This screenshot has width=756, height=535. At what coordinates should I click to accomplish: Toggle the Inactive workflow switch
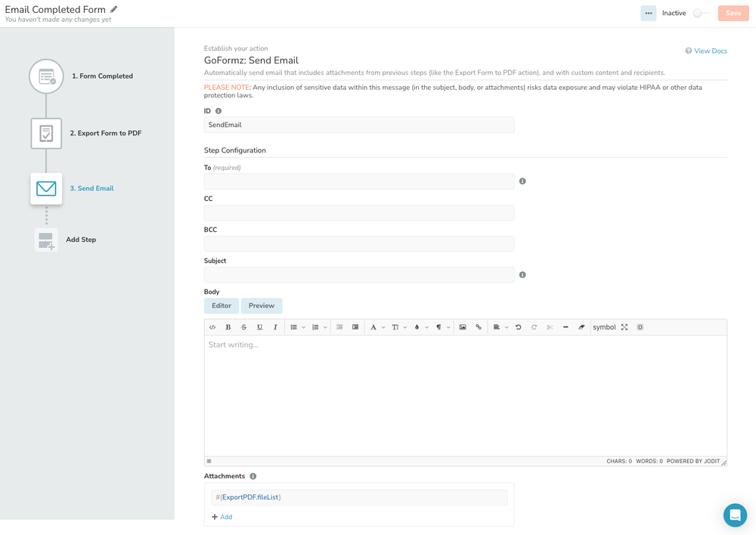702,12
